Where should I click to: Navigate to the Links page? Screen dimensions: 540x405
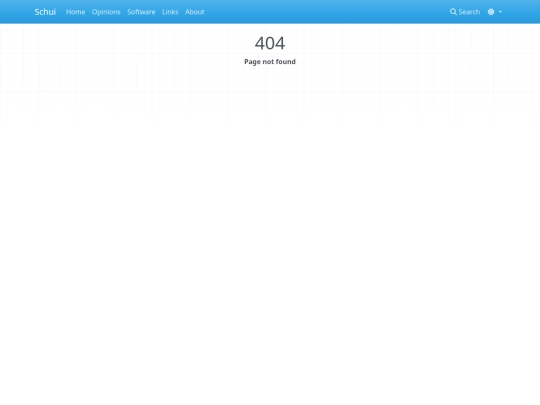pyautogui.click(x=170, y=12)
